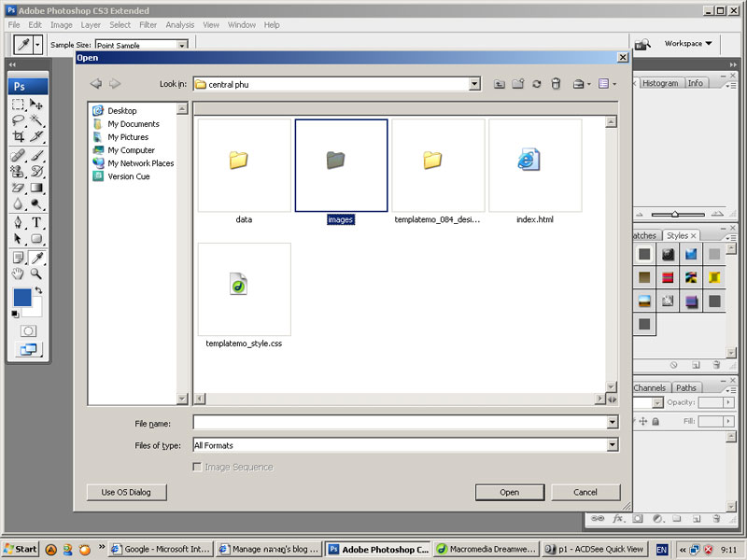Click the File name input field
The width and height of the screenshot is (747, 560).
(x=401, y=422)
